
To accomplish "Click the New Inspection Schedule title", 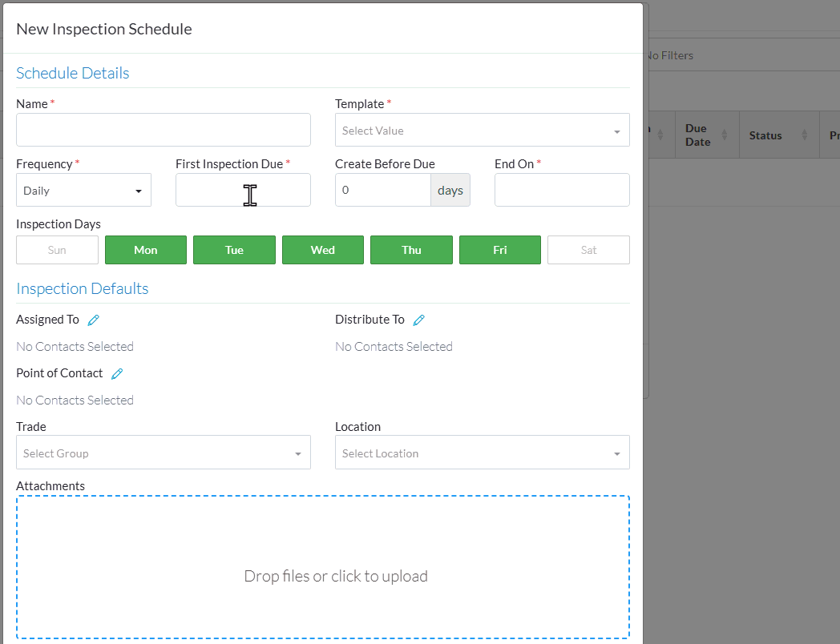I will point(104,29).
